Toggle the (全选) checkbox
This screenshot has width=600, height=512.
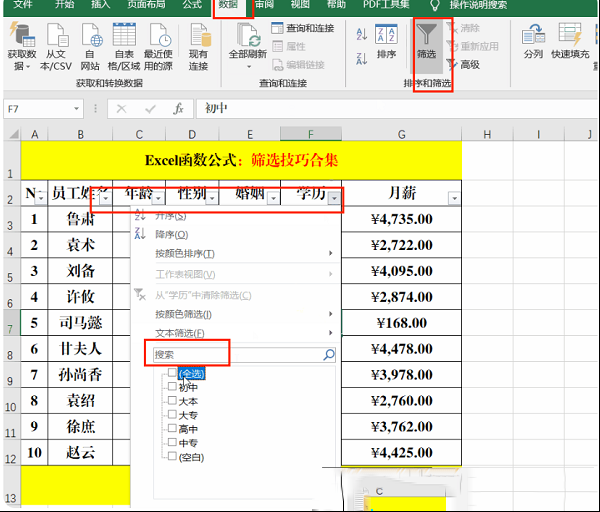(172, 372)
